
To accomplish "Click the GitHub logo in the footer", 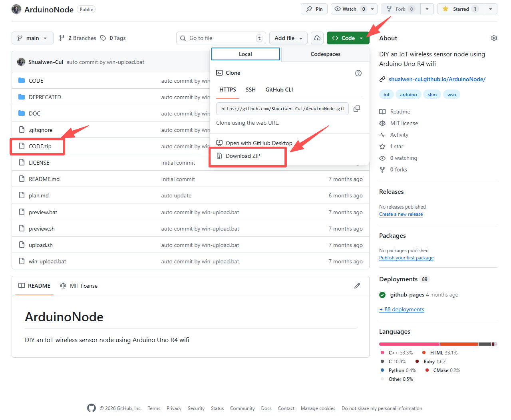I will coord(91,408).
